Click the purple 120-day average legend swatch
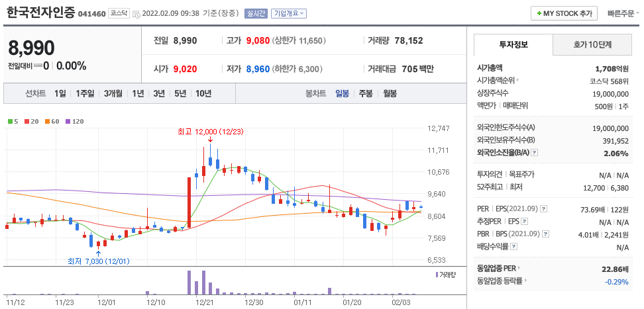Image resolution: width=644 pixels, height=309 pixels. coord(68,122)
